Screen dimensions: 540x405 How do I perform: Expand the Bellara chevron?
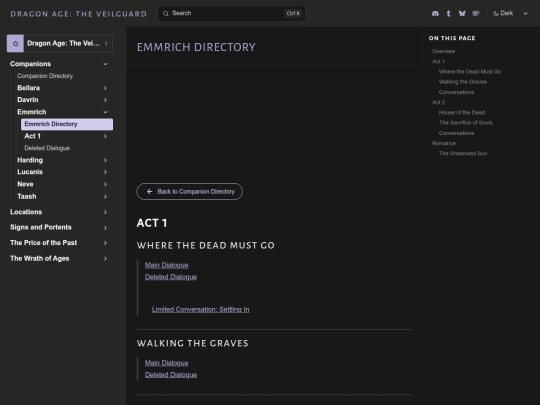coord(105,88)
